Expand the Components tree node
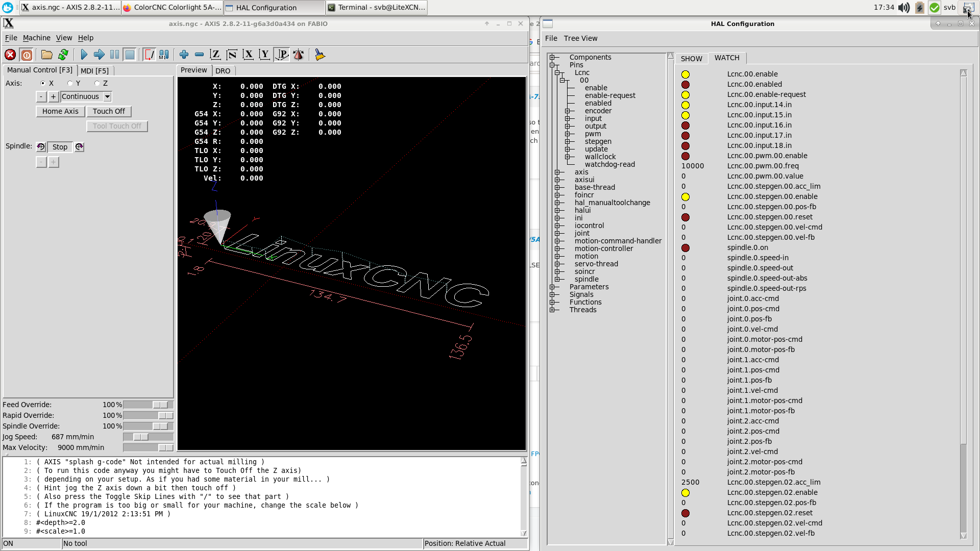Viewport: 980px width, 551px height. (552, 57)
